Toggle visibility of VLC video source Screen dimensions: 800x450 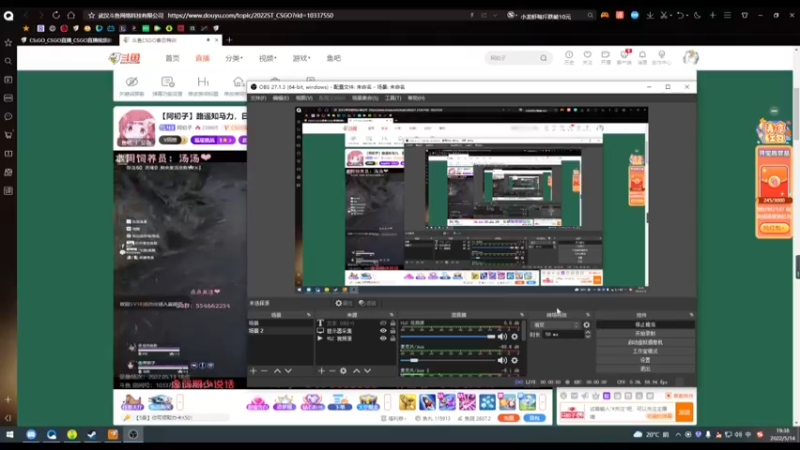[383, 338]
